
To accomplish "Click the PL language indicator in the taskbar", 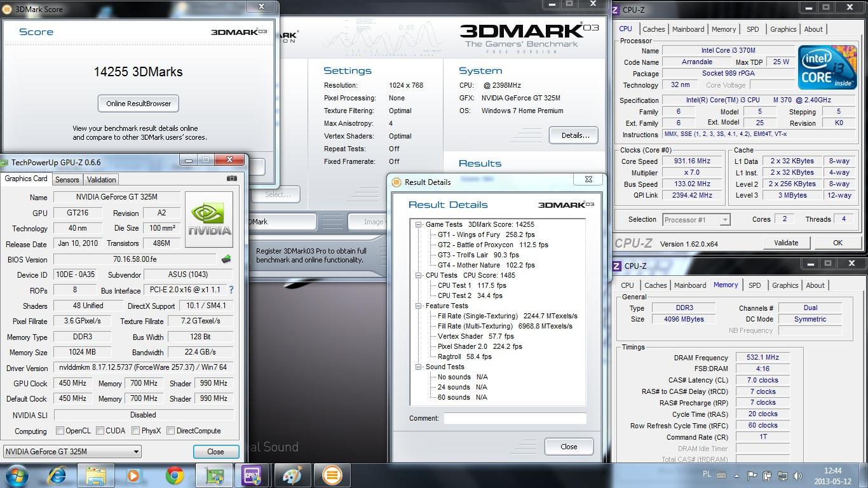I will [x=707, y=475].
